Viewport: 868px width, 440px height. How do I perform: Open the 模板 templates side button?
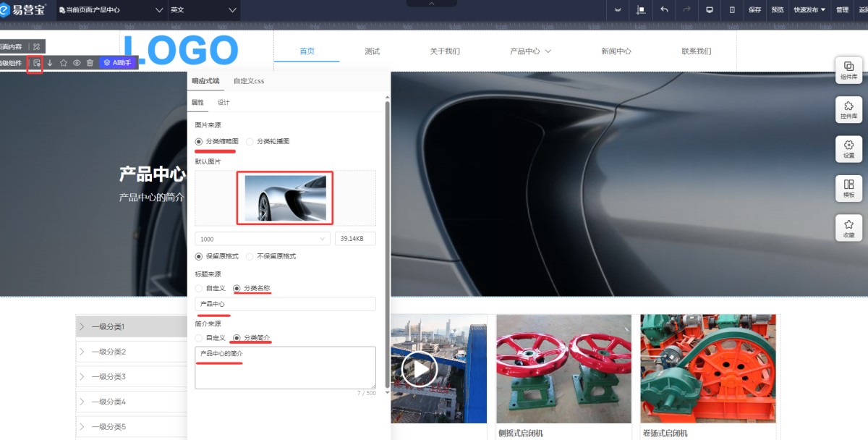[x=848, y=188]
